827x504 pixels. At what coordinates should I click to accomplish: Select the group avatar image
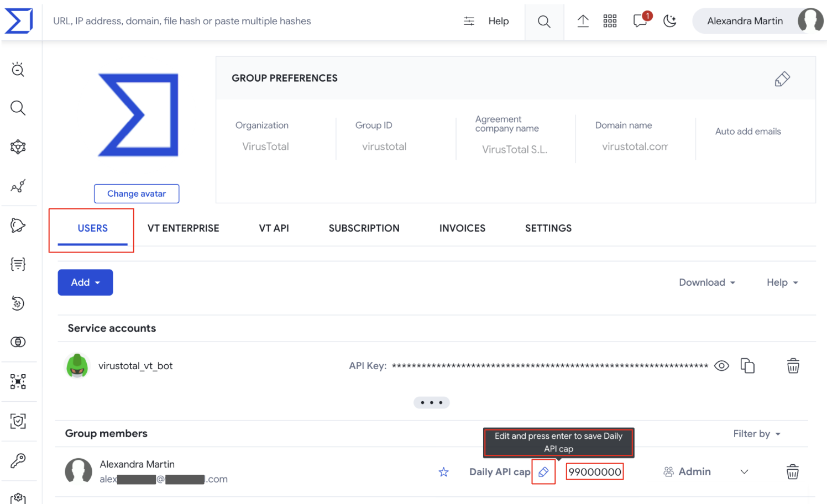138,115
